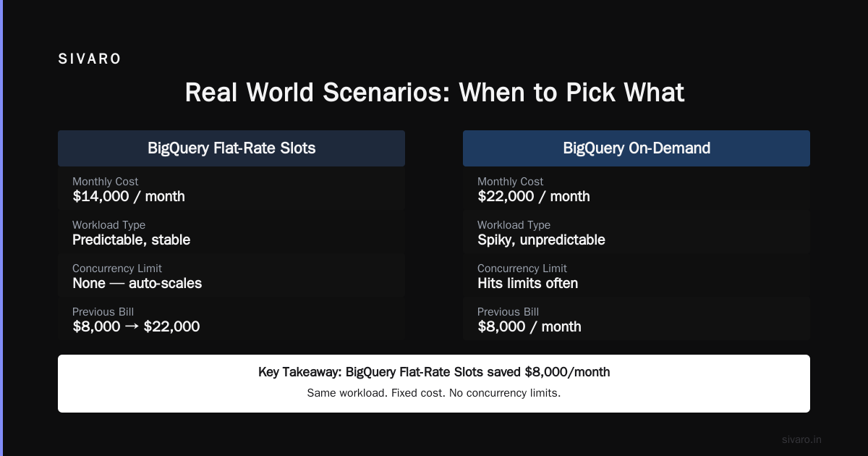Click the SIVARO brand name
868x456 pixels.
click(x=90, y=59)
